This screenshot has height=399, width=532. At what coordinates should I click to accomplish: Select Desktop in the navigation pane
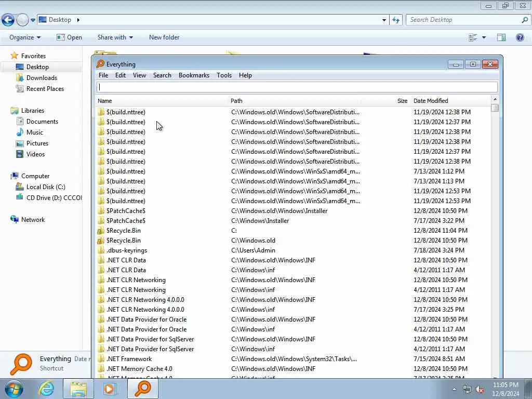[x=37, y=67]
